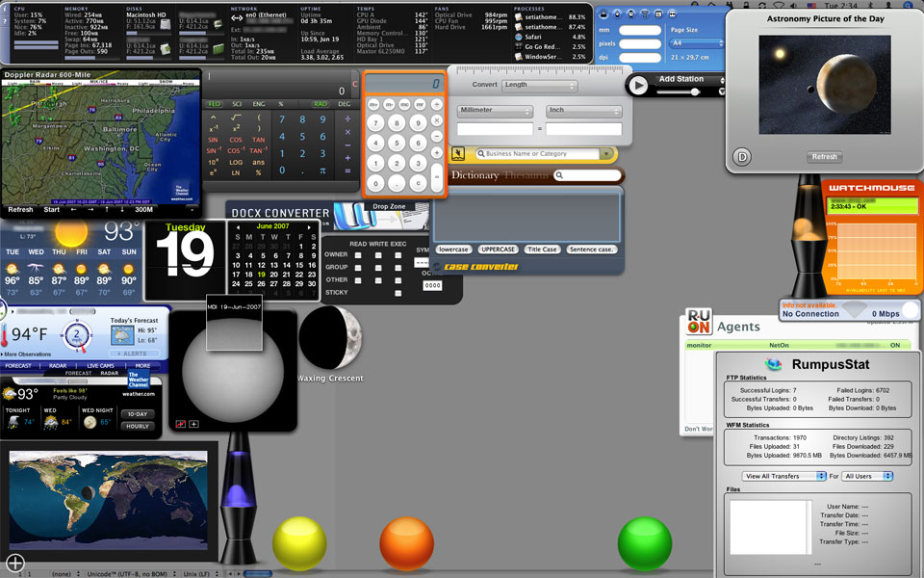Click the Title Case button

[542, 250]
